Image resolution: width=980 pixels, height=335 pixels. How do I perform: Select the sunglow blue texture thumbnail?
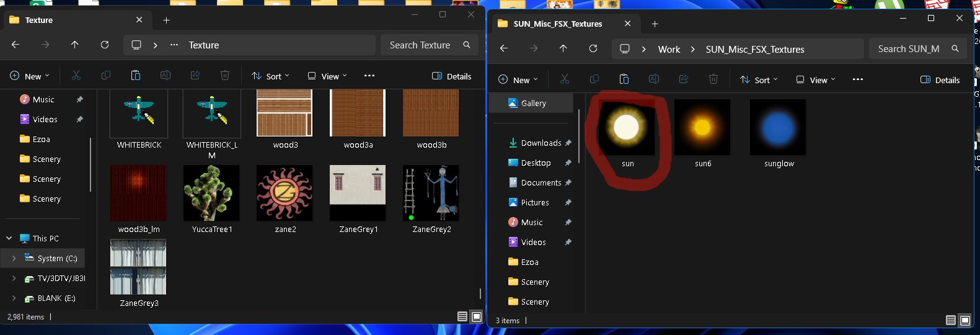click(x=778, y=128)
